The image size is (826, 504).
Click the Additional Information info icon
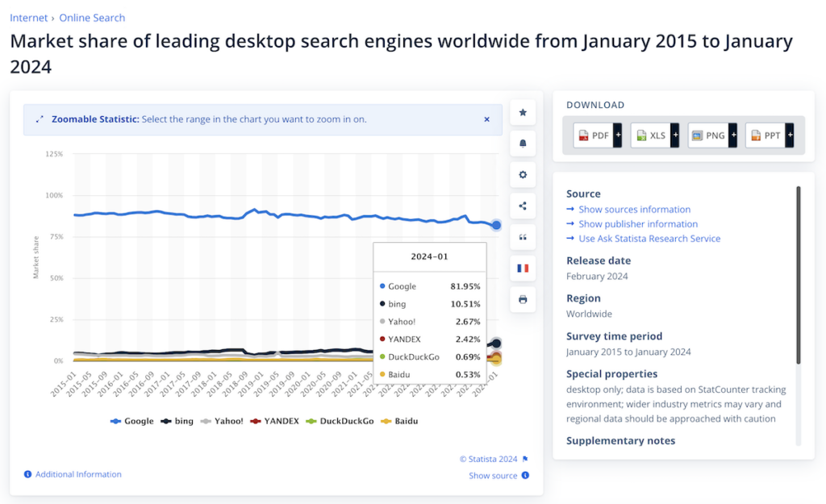[x=28, y=475]
